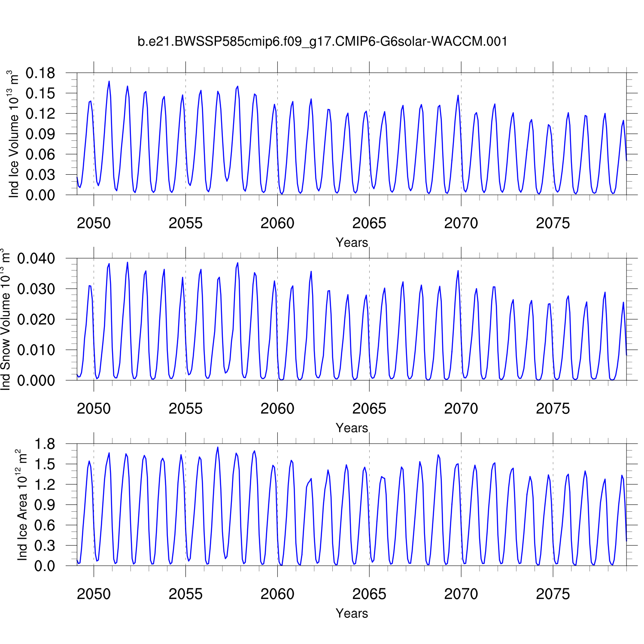Click the 1.8 tick label on ice area axis

coord(45,444)
